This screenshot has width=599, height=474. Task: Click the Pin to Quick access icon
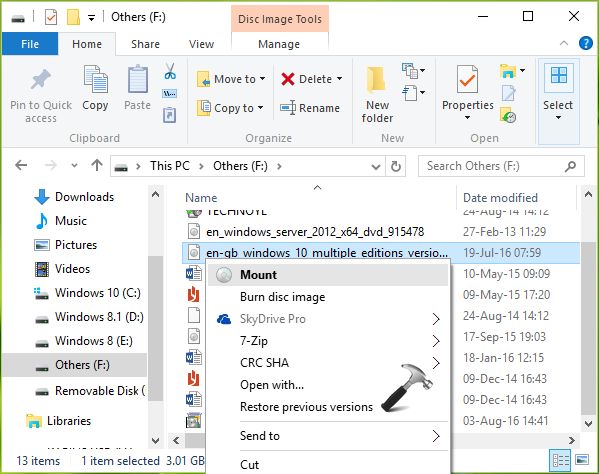pos(41,79)
